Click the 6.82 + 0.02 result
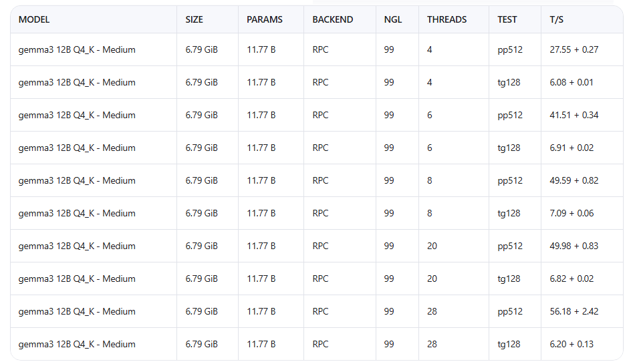The image size is (633, 364). click(572, 279)
